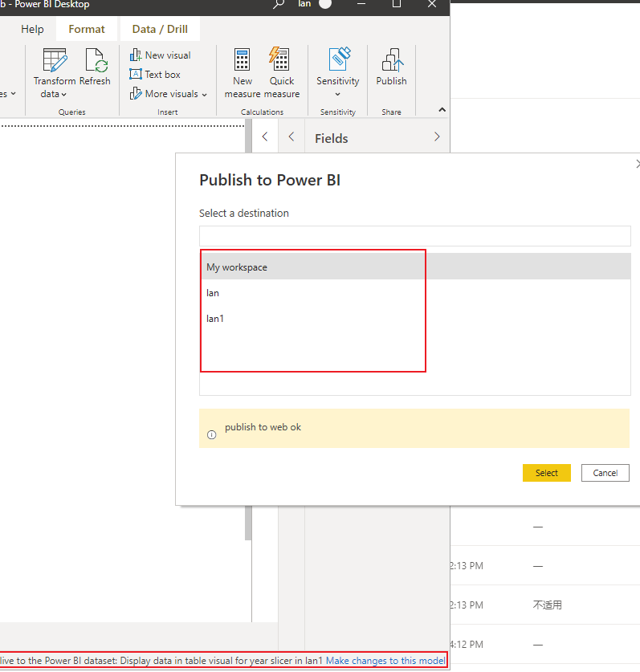Open Quick measure
Viewport: 640px width, 672px height.
pyautogui.click(x=282, y=73)
